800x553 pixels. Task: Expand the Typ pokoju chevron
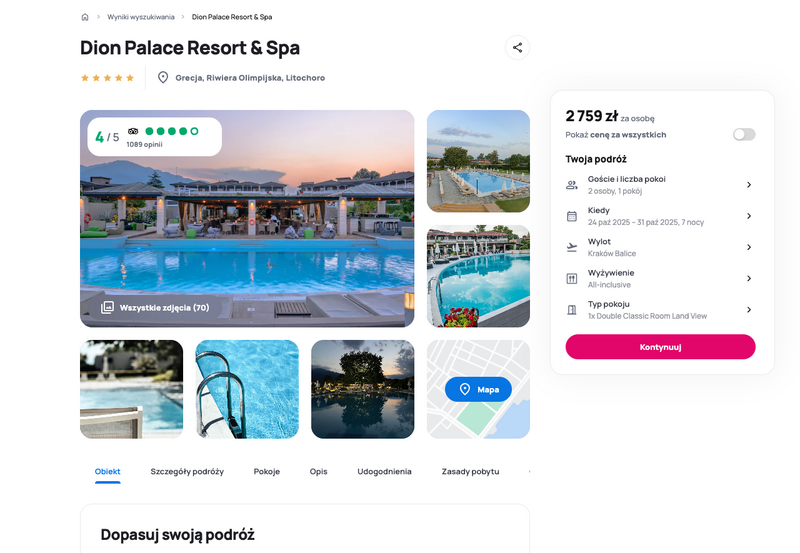[749, 310]
